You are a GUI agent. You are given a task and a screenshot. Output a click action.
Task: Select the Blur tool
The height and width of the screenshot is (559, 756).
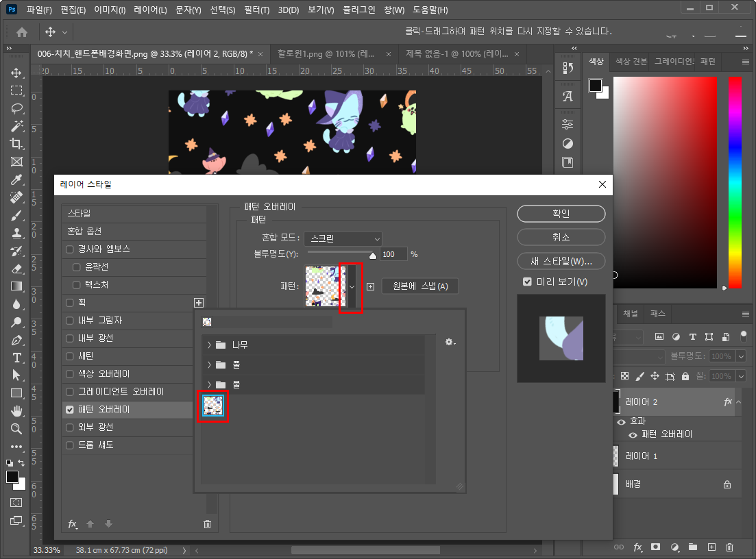16,305
